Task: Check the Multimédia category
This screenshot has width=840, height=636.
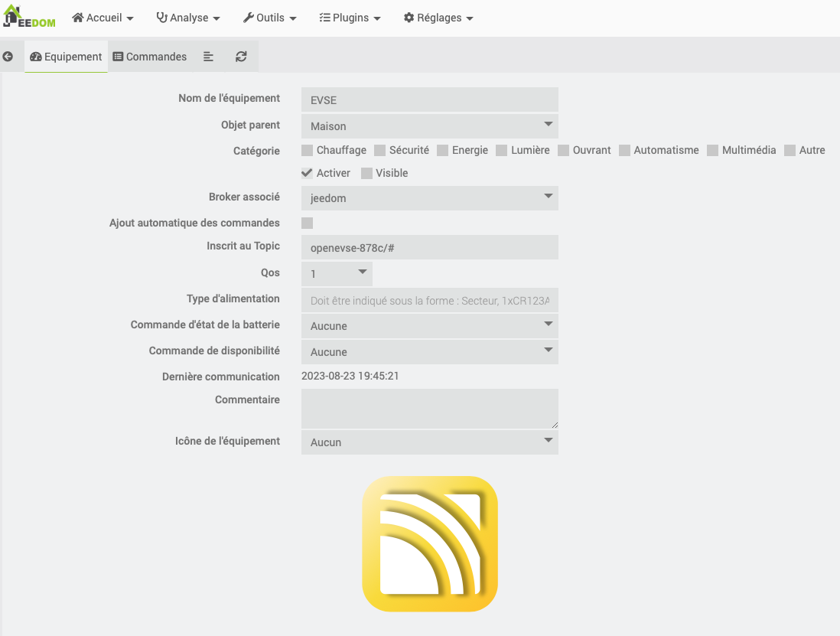Action: 712,151
